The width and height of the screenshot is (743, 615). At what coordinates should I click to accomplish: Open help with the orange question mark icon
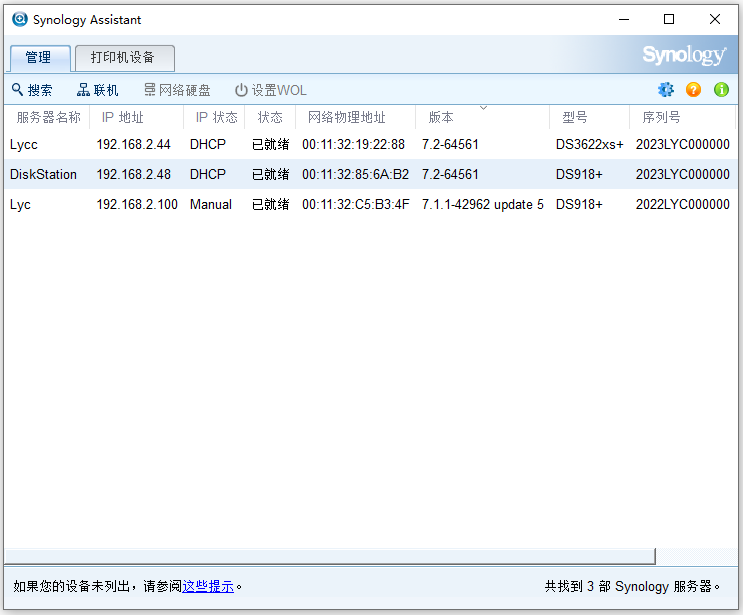coord(693,90)
